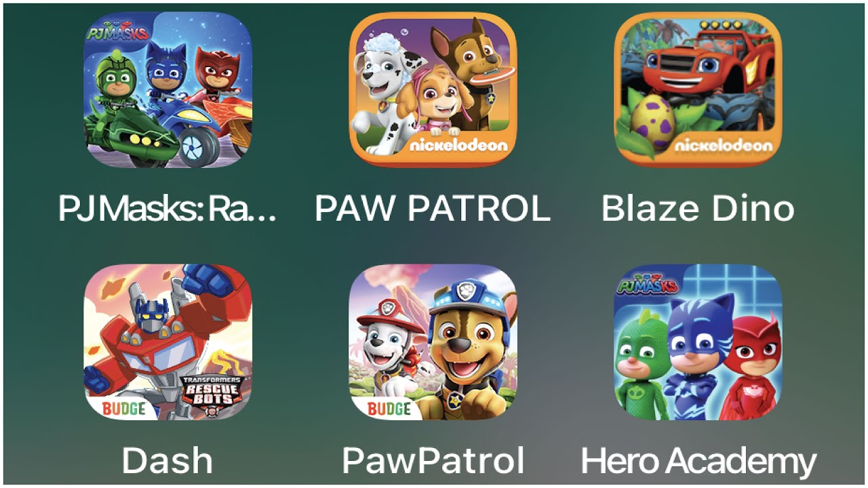Tap the BUDGE logo on Dash icon
The width and height of the screenshot is (868, 488).
pos(124,409)
